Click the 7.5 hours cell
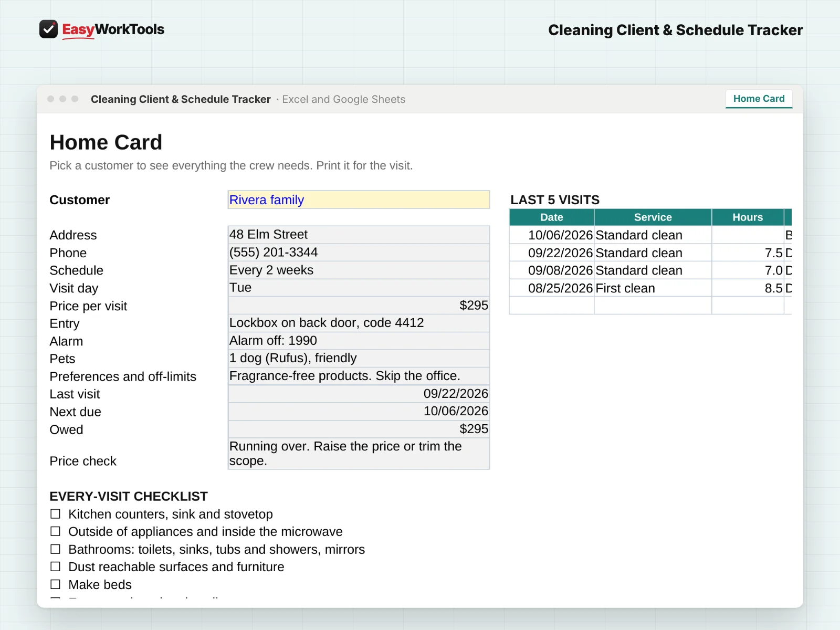 coord(748,253)
